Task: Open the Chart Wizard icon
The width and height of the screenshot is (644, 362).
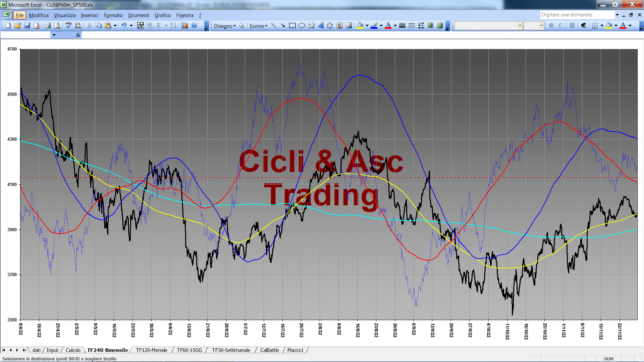Action: 184,25
